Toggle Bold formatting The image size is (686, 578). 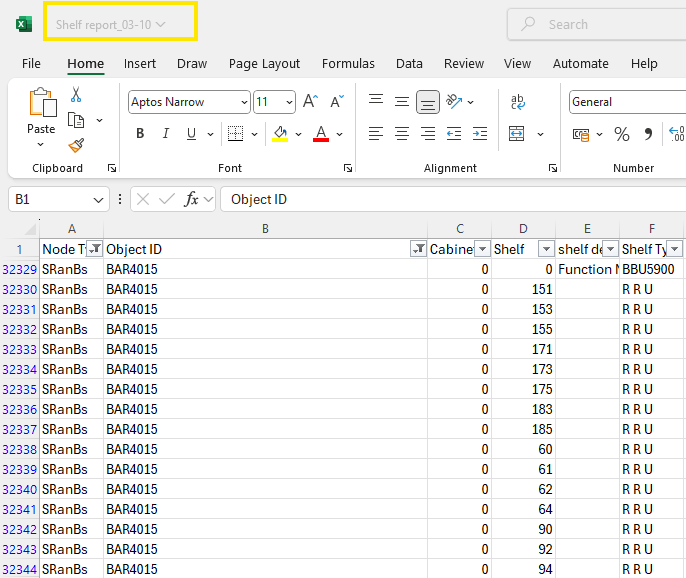click(140, 134)
